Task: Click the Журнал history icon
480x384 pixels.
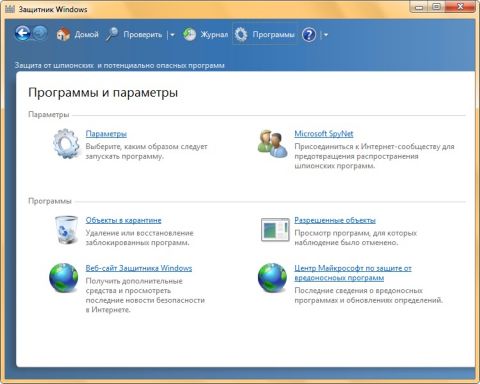Action: point(190,34)
